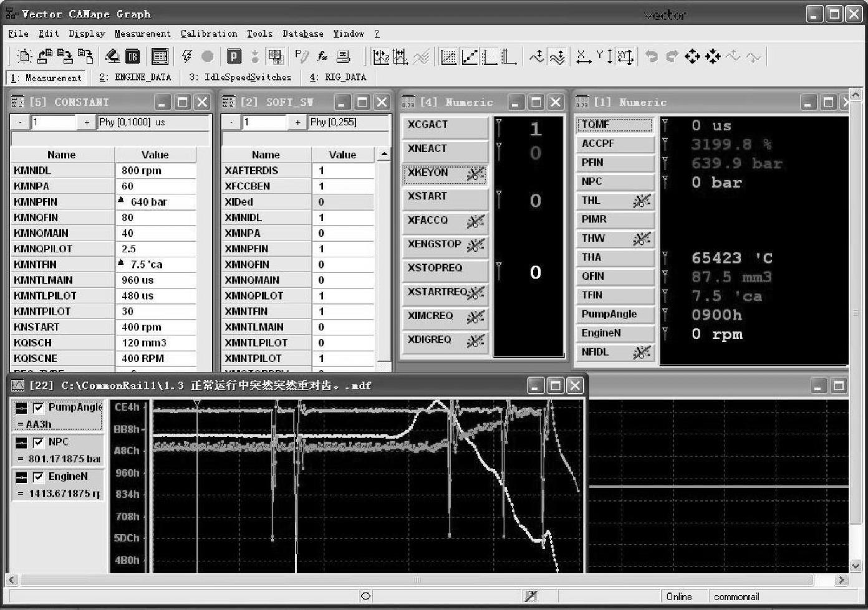This screenshot has width=868, height=610.
Task: Enable the difference cursor icon
Action: (400, 57)
